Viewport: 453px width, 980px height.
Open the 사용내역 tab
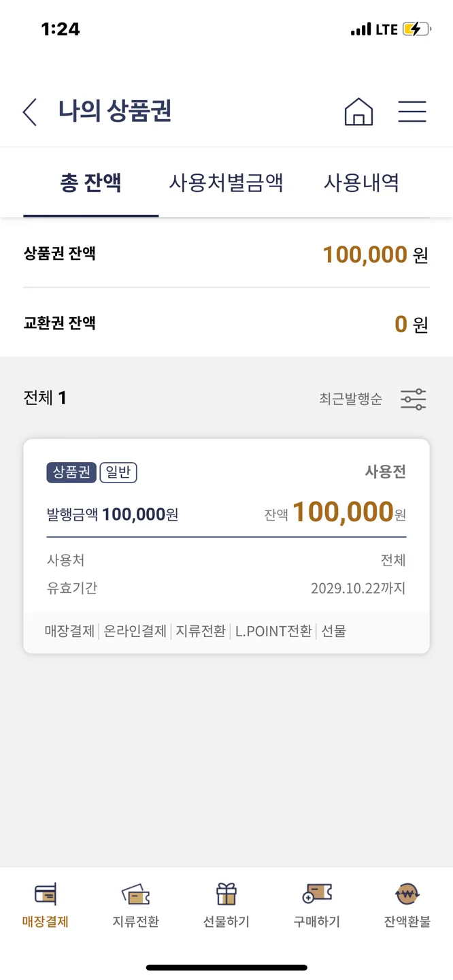click(361, 183)
